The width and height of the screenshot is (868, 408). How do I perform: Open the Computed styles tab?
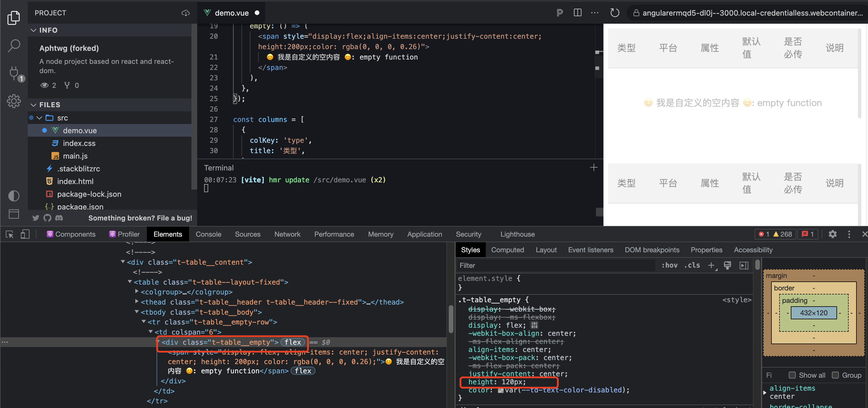click(507, 250)
